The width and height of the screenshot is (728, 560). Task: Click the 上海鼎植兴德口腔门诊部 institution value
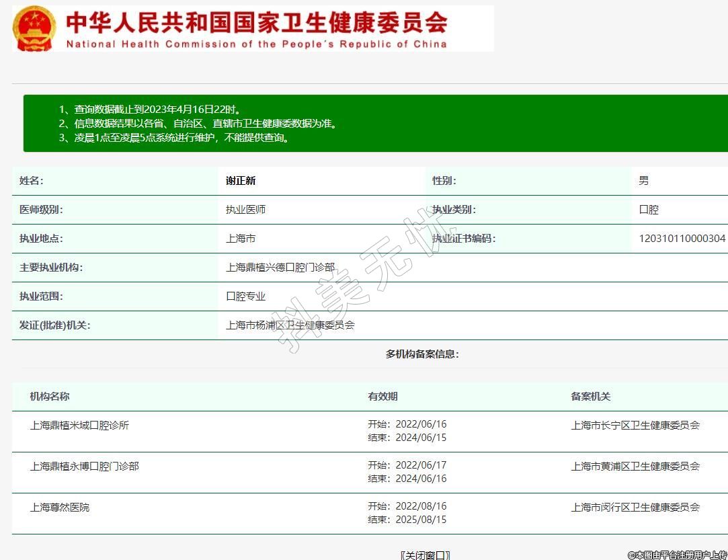280,268
